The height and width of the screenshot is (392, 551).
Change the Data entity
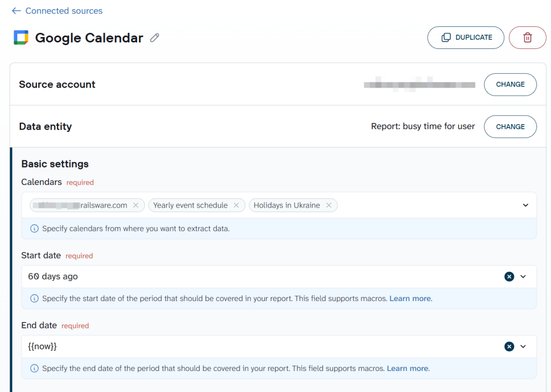click(x=510, y=126)
